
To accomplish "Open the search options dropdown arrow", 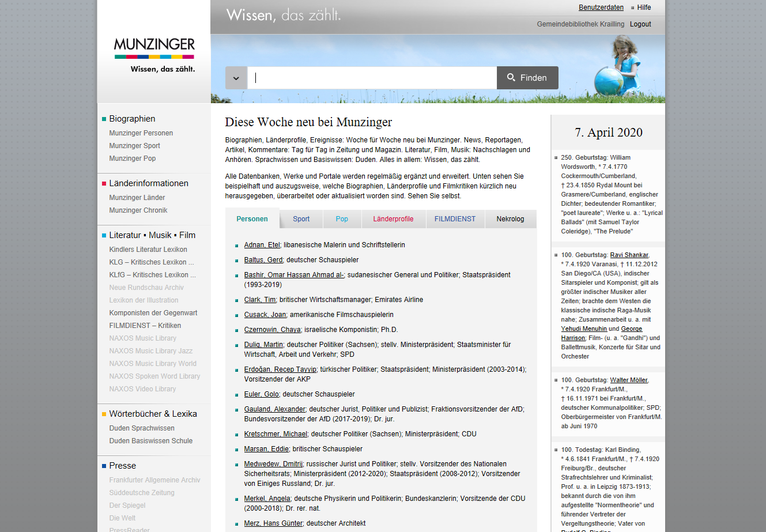I will pos(236,78).
